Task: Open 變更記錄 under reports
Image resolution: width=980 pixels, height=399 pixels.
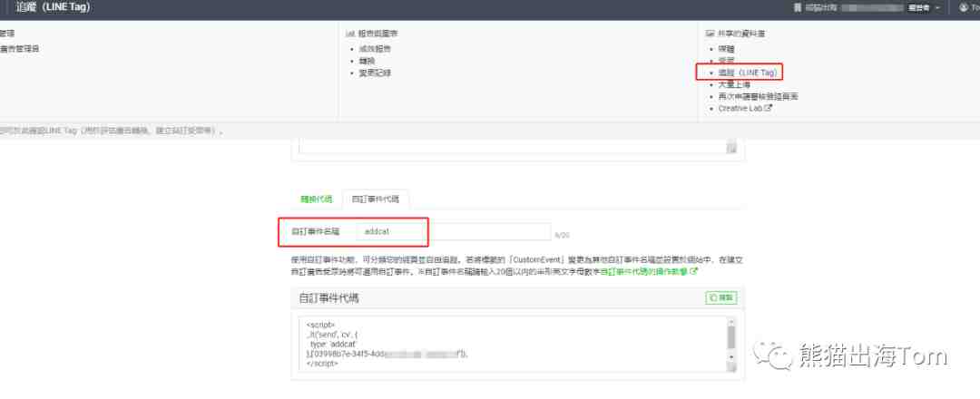Action: 375,73
